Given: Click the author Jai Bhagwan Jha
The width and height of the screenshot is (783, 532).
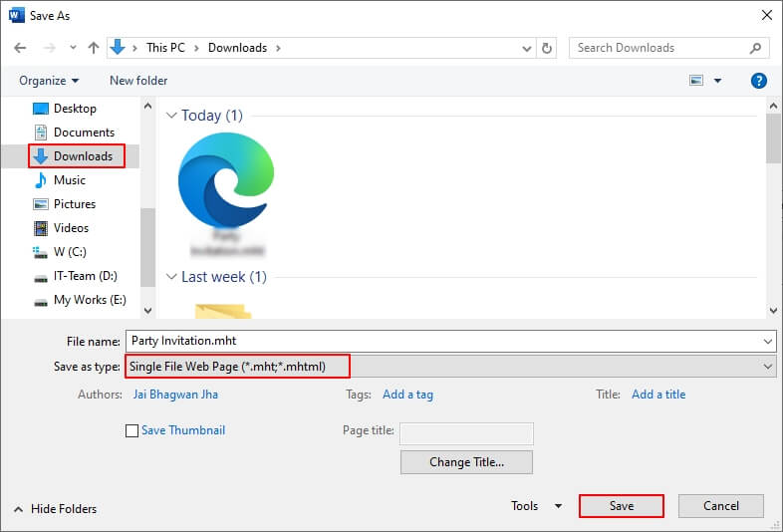Looking at the screenshot, I should (x=175, y=395).
